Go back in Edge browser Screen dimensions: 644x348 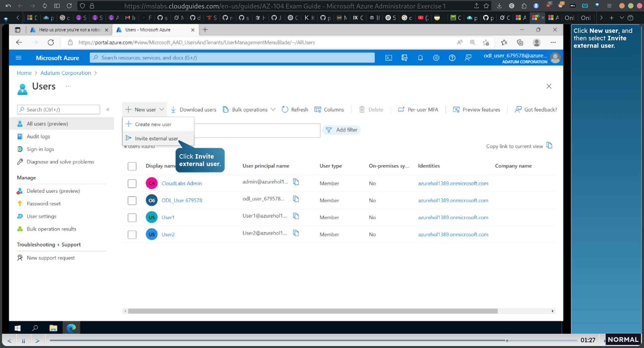(x=19, y=42)
